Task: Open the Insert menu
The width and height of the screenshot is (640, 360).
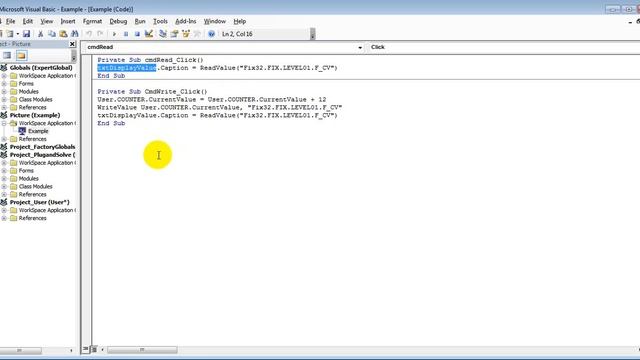Action: pyautogui.click(x=68, y=21)
